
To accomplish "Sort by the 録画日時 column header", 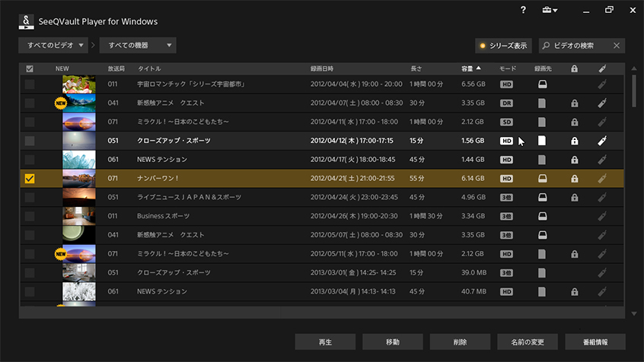I will (x=324, y=68).
